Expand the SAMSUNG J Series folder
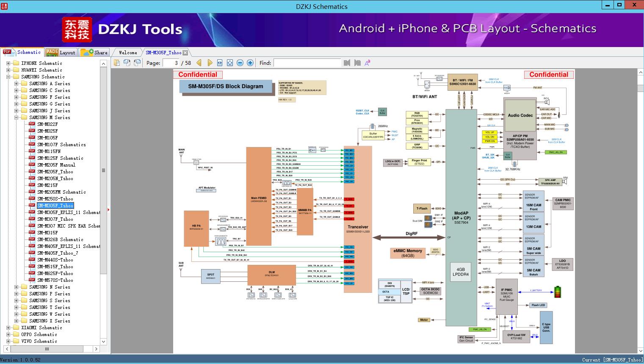 [x=16, y=111]
